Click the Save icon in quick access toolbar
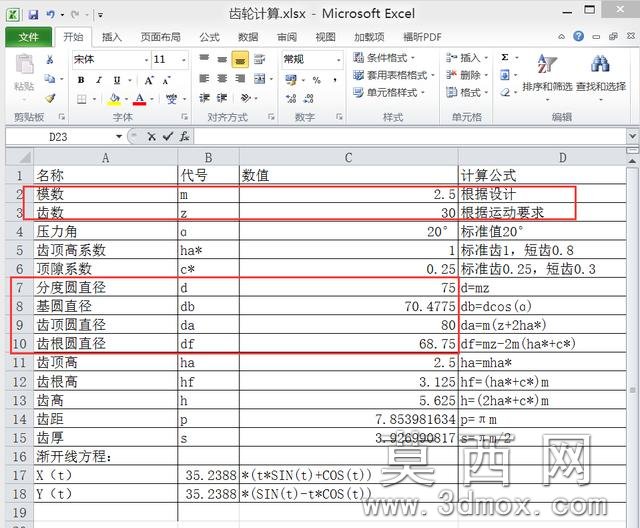The image size is (640, 528). [33, 15]
